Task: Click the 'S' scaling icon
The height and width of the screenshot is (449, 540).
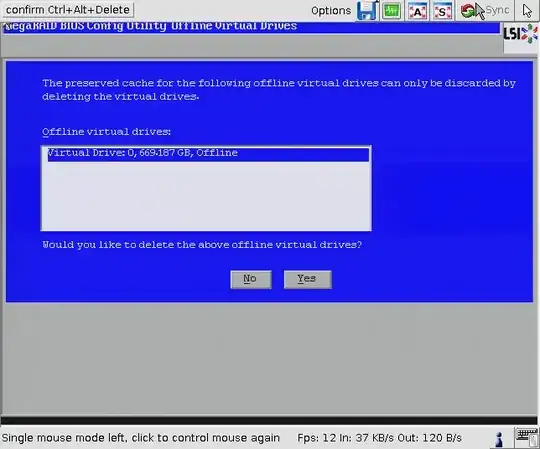Action: point(443,11)
